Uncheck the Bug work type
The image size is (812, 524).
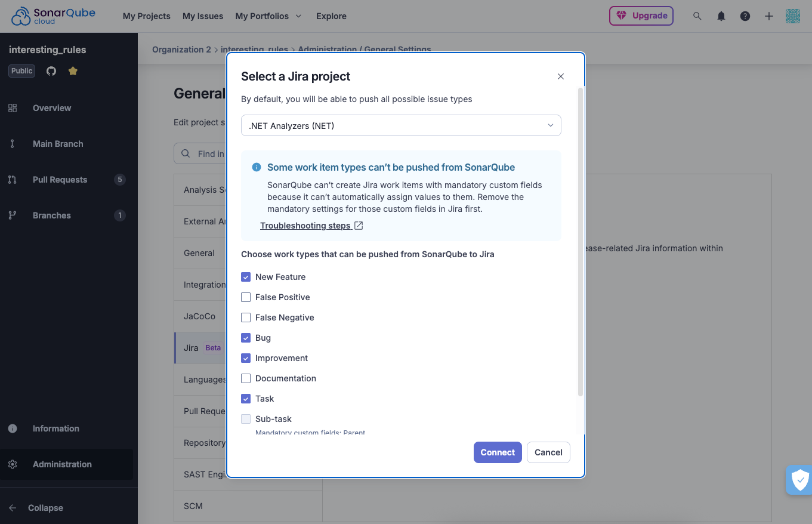click(245, 337)
